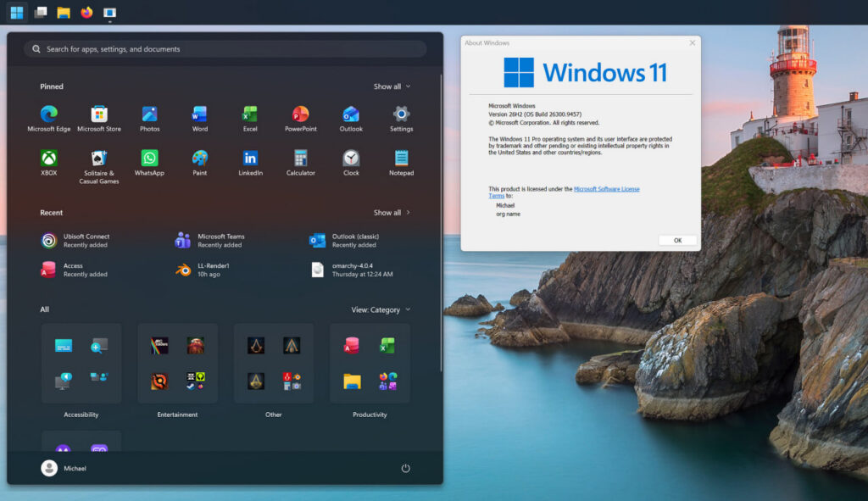This screenshot has width=868, height=501.
Task: Launch Word from the Pinned section
Action: click(200, 119)
